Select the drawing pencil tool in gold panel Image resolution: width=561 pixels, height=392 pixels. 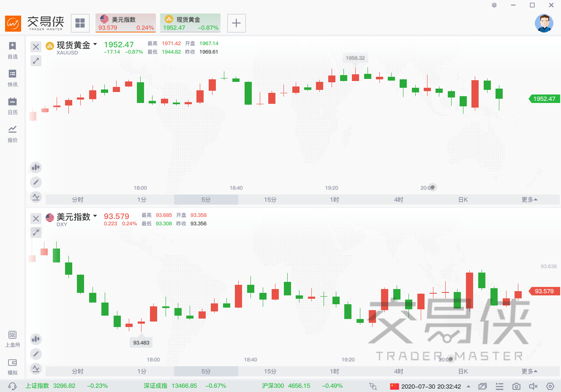[36, 182]
